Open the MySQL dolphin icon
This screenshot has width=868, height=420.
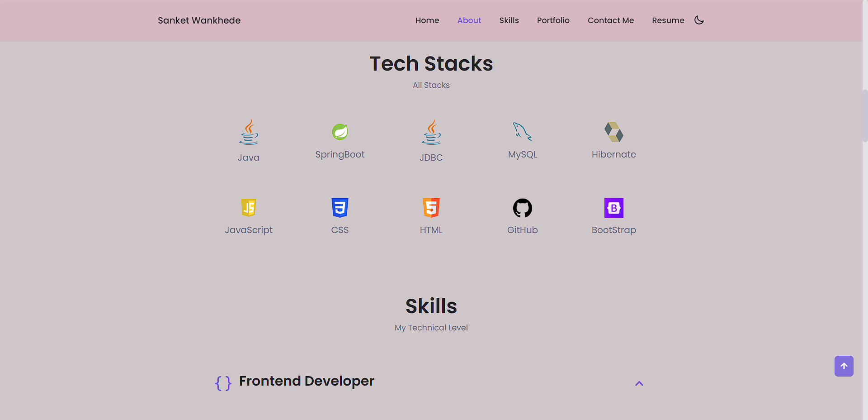[x=522, y=131]
